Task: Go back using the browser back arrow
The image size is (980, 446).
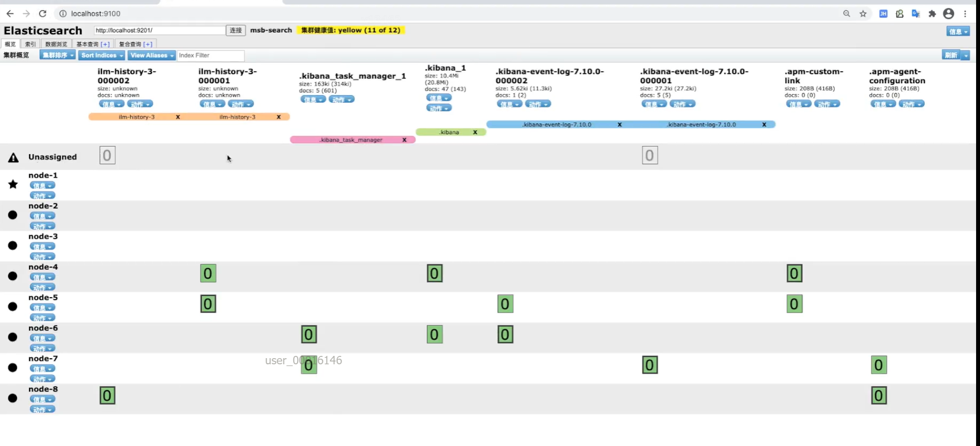Action: (x=10, y=13)
